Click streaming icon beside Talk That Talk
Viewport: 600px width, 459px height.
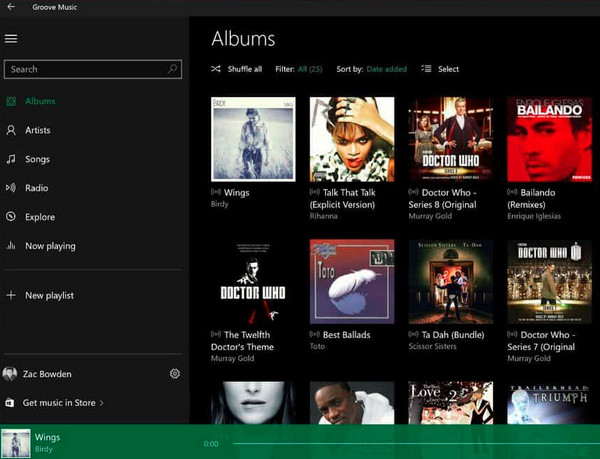pyautogui.click(x=315, y=192)
